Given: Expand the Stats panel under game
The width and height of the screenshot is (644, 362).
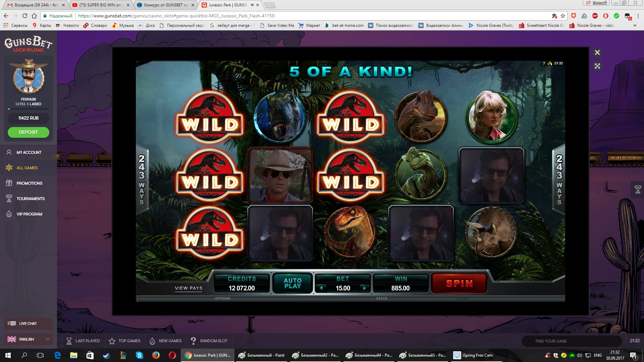Looking at the screenshot, I should pos(381,298).
